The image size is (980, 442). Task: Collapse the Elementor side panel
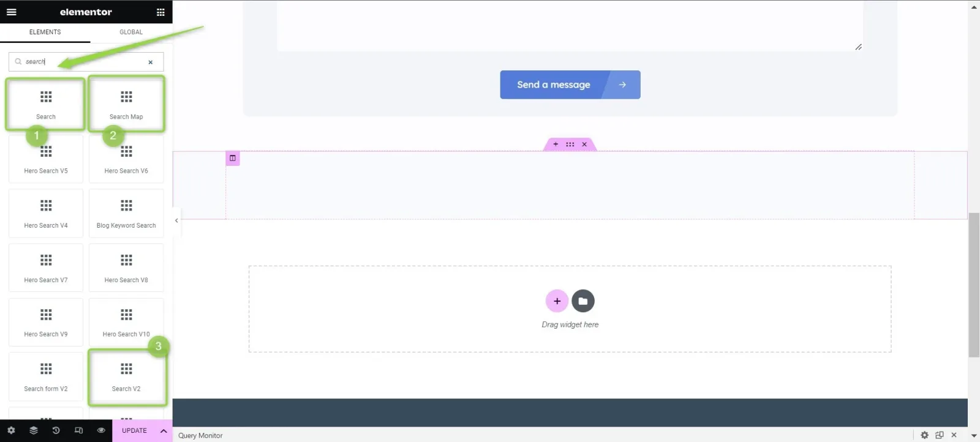click(176, 220)
